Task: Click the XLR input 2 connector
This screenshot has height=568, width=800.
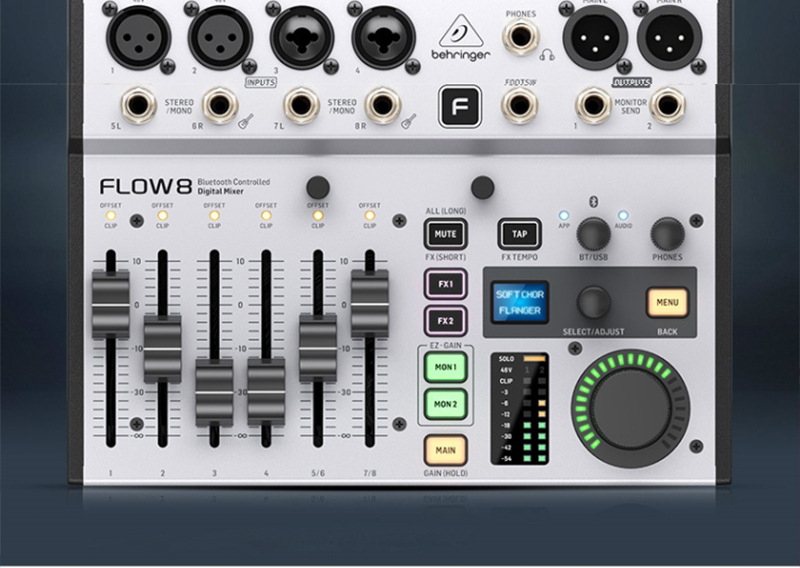Action: pyautogui.click(x=220, y=37)
